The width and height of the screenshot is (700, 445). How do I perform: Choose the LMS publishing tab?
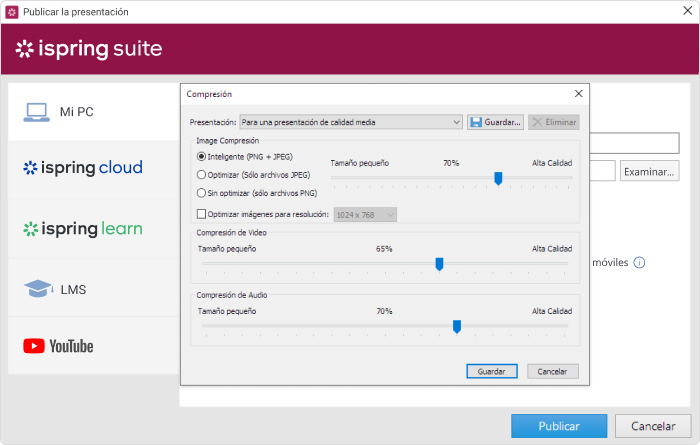[x=94, y=289]
